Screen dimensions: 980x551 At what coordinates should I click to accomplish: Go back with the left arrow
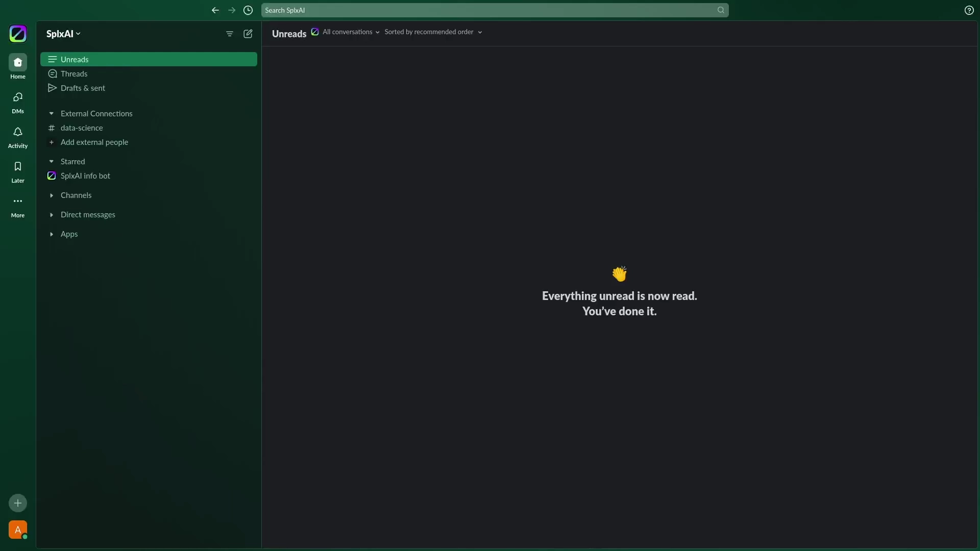(x=215, y=10)
